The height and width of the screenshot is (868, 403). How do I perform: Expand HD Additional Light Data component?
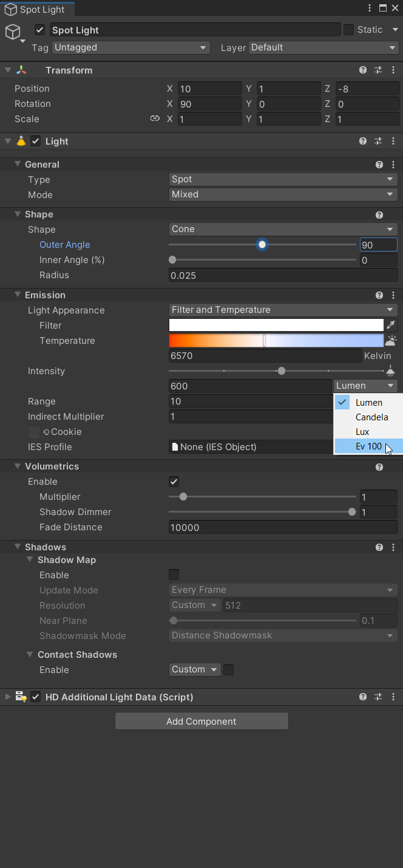coord(8,697)
